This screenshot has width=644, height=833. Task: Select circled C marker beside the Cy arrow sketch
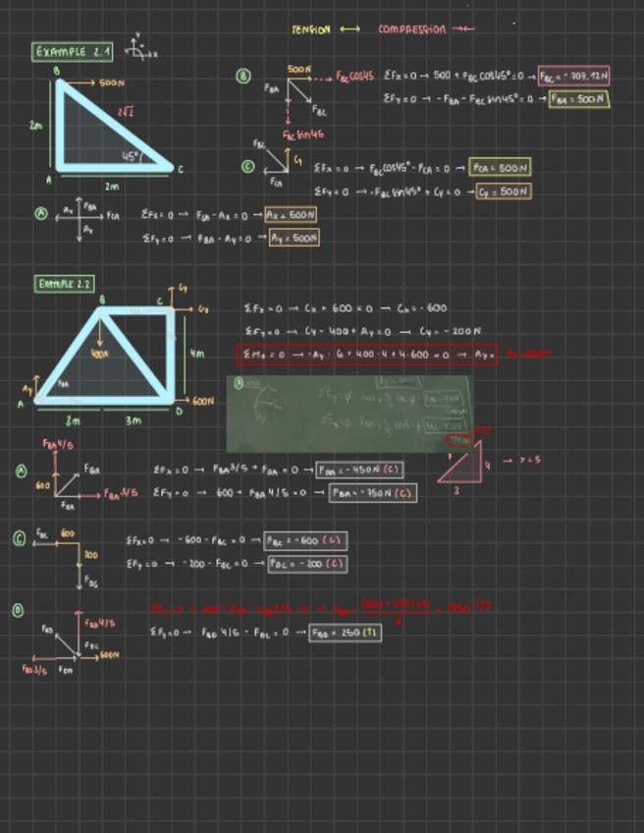(x=248, y=166)
